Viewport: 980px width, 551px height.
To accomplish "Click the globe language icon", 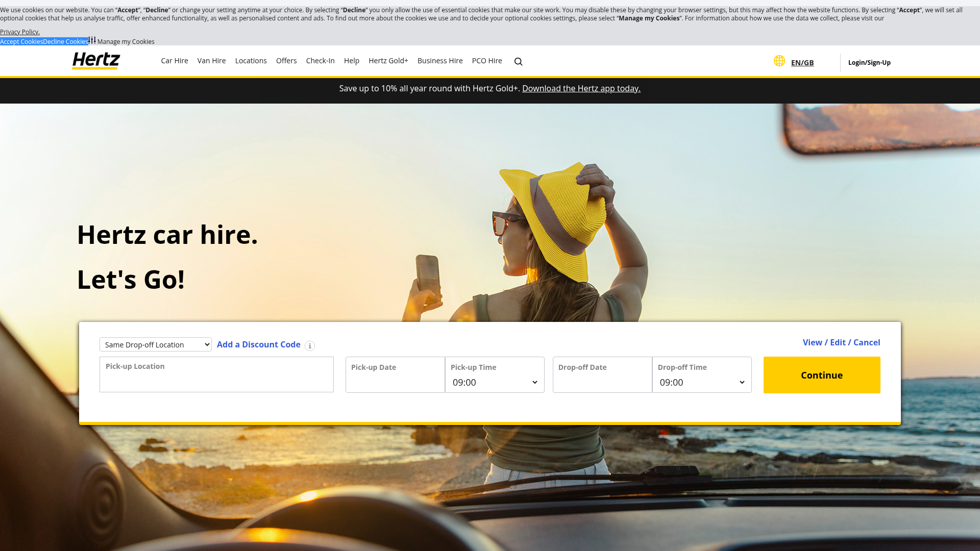I will 779,61.
